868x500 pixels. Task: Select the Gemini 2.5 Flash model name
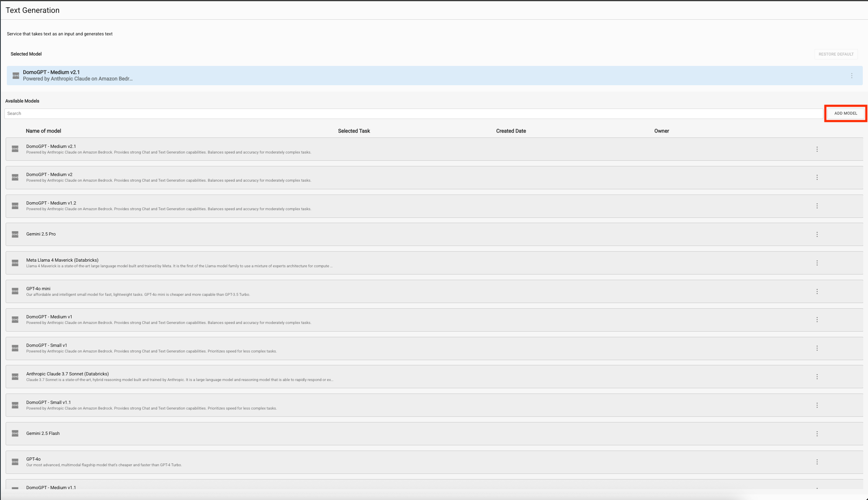point(43,433)
